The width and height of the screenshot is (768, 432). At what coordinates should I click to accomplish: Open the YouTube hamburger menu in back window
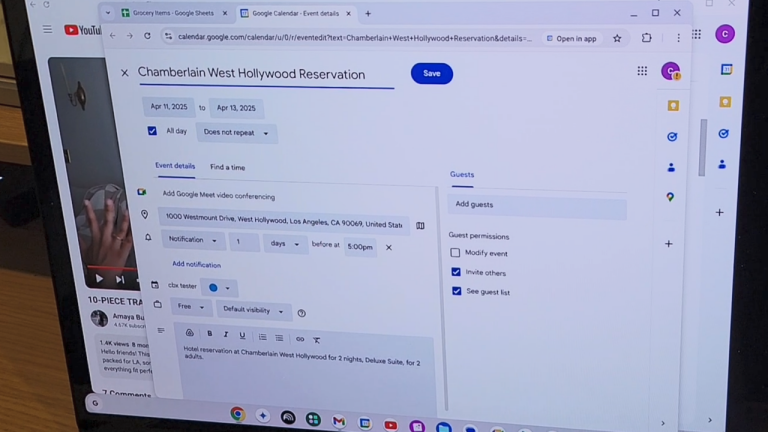point(47,29)
